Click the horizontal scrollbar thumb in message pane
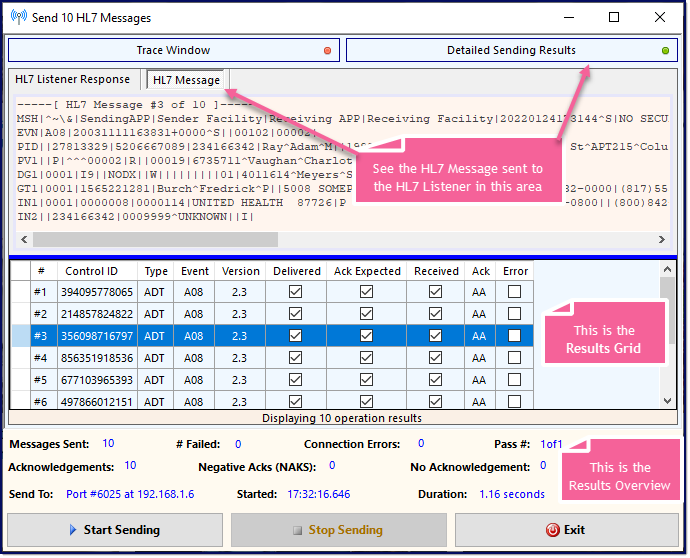 [x=155, y=239]
